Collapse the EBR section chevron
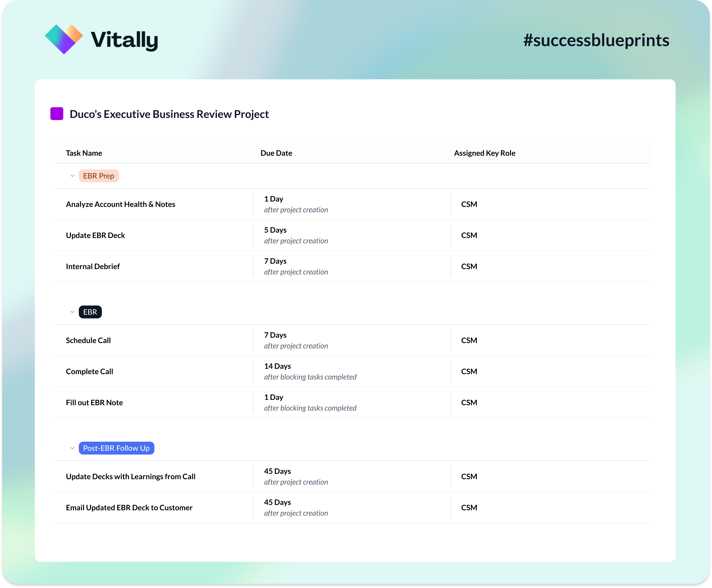The width and height of the screenshot is (712, 588). (72, 312)
